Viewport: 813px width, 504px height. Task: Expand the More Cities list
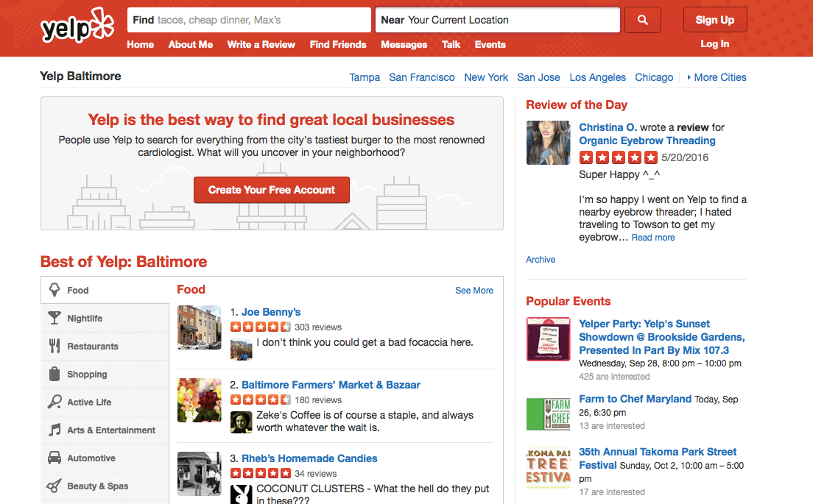(717, 77)
